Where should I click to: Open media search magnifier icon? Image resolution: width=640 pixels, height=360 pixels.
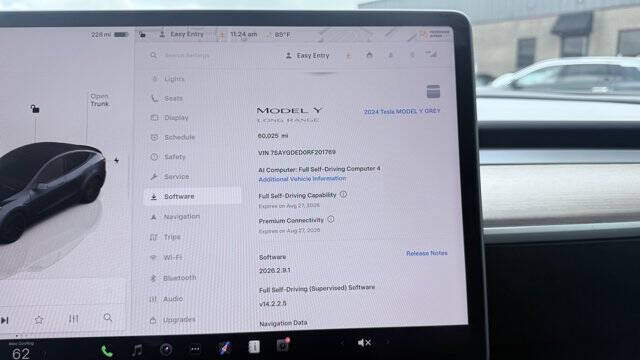(108, 317)
